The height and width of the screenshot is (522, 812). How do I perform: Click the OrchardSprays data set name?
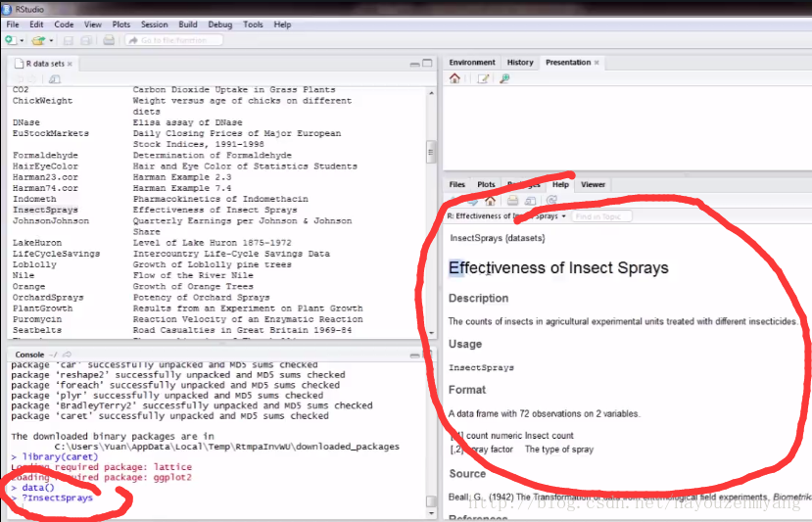[48, 298]
